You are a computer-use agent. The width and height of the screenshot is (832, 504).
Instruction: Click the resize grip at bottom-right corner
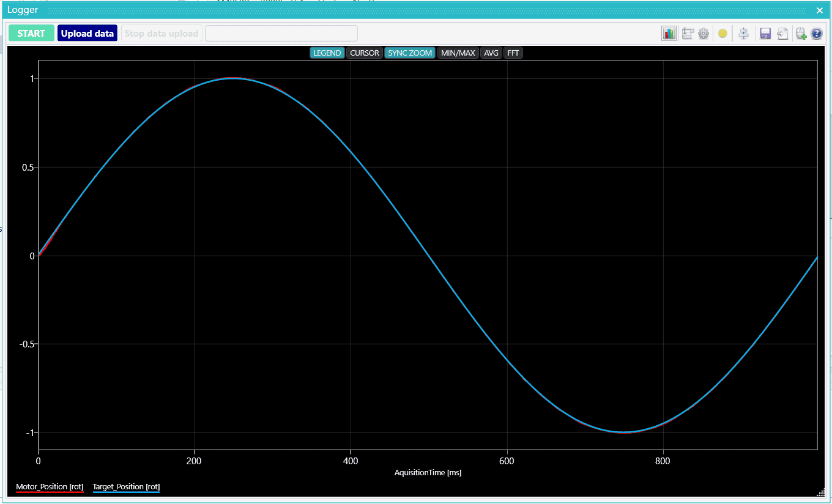coord(820,492)
